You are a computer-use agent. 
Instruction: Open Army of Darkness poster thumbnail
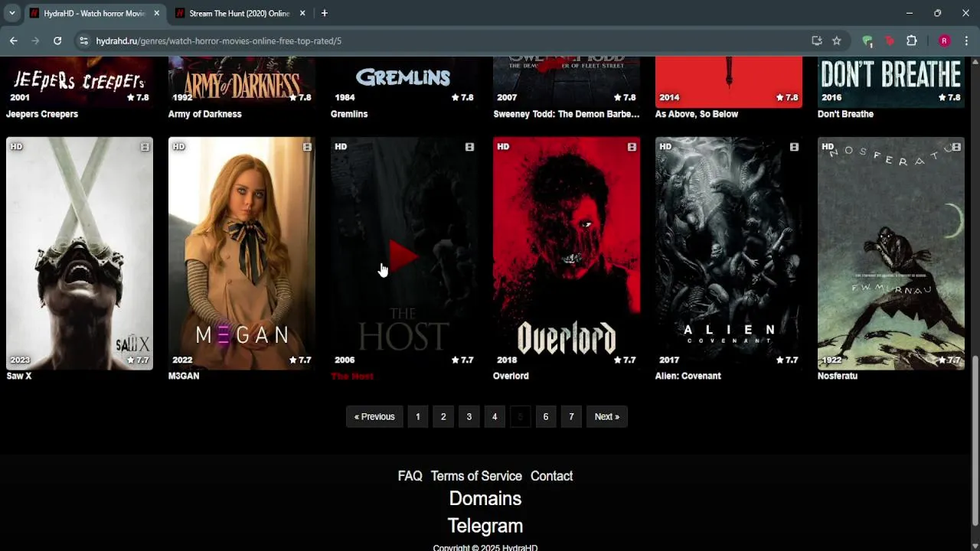click(x=242, y=82)
